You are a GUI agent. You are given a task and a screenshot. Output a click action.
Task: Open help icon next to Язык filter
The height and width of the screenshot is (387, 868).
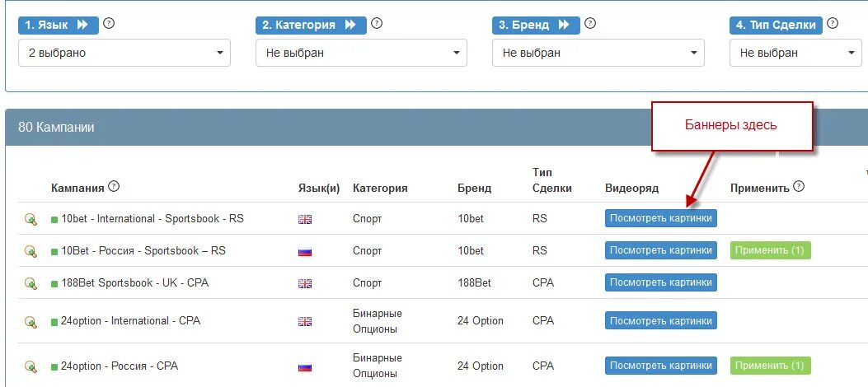tap(109, 23)
